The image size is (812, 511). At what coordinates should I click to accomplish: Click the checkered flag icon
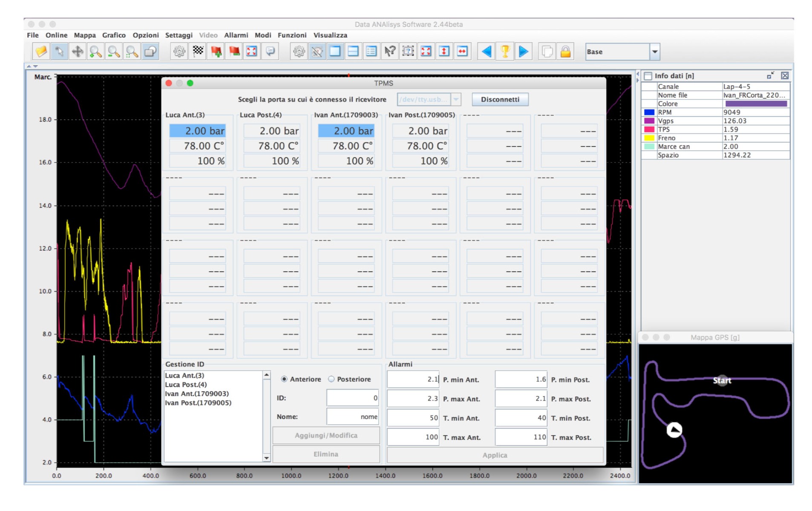click(x=198, y=52)
